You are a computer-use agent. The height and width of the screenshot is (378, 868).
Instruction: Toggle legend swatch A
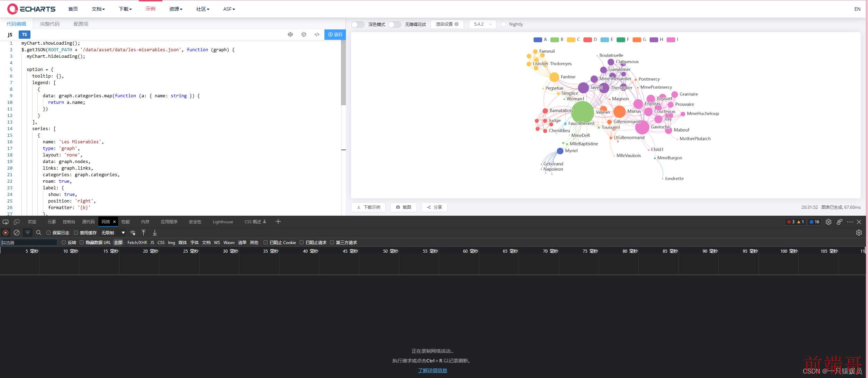tap(538, 40)
